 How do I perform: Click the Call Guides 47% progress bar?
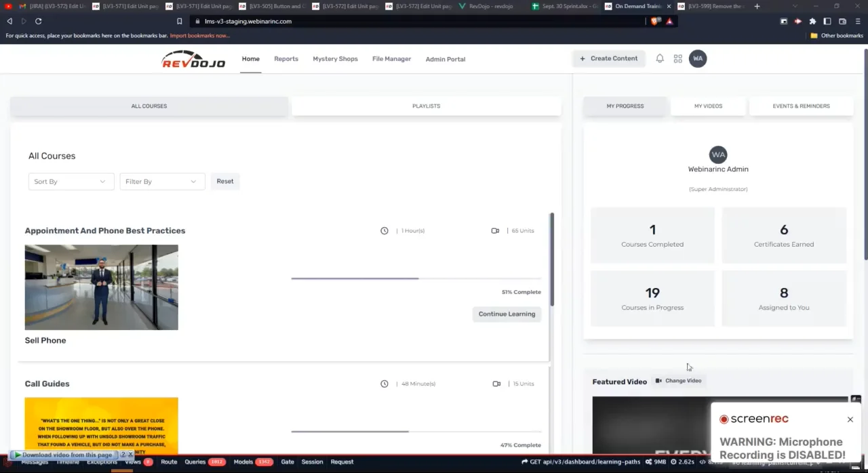416,431
